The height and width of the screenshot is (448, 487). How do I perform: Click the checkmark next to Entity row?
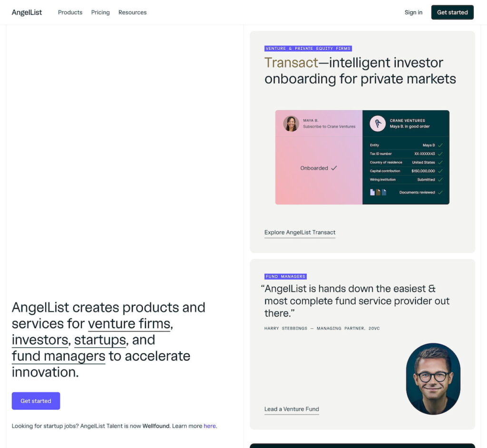coord(440,145)
